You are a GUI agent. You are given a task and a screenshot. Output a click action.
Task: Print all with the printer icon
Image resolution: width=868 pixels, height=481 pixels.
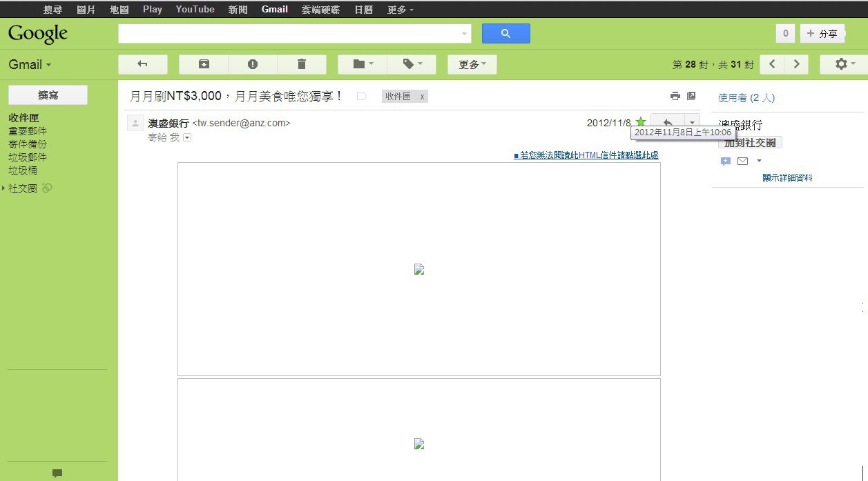[675, 96]
